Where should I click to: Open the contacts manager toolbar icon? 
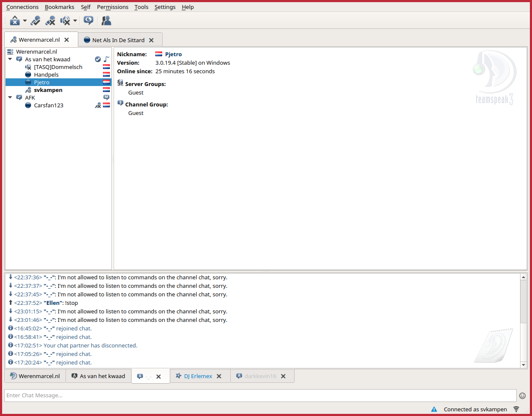pos(106,20)
